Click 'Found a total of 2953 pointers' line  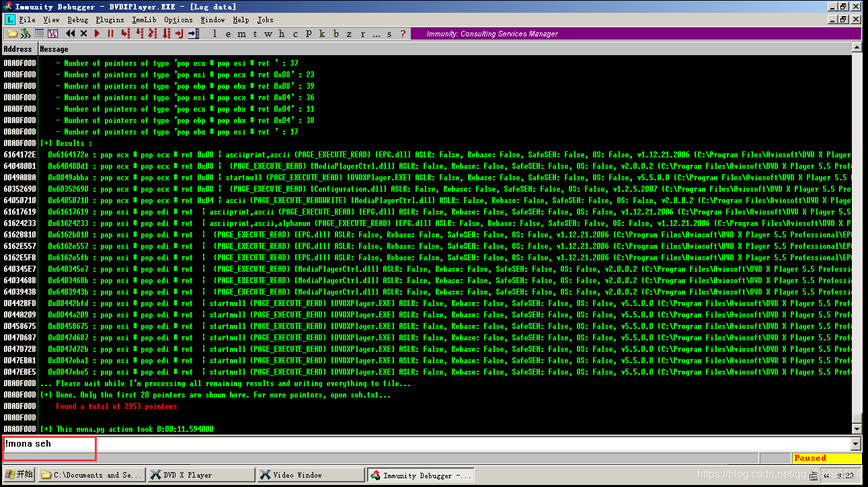click(116, 406)
